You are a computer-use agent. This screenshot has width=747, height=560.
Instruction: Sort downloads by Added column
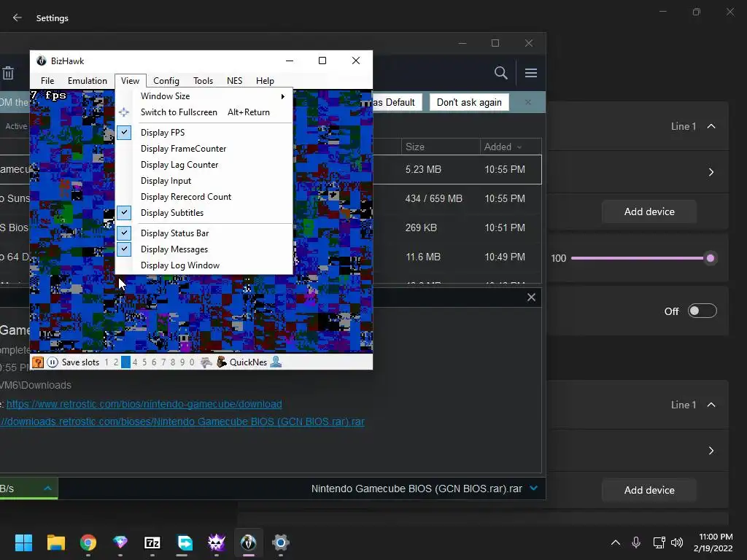coord(510,147)
